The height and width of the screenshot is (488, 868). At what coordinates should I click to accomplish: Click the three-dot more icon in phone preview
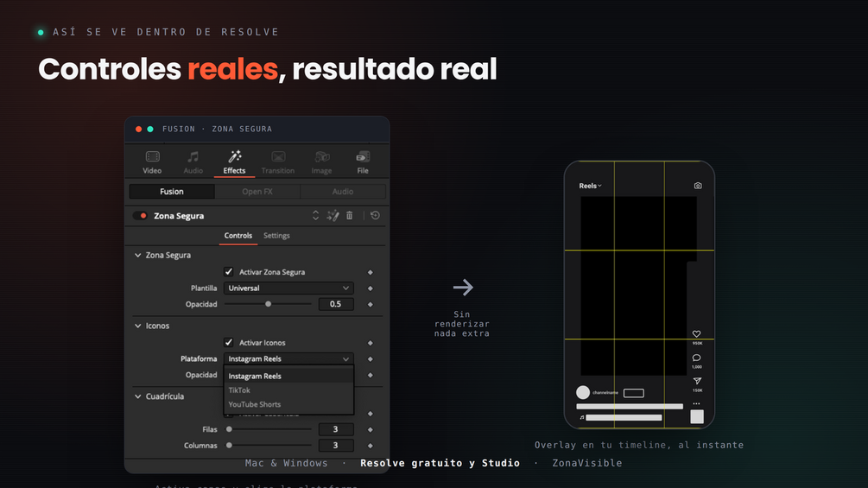click(x=696, y=403)
